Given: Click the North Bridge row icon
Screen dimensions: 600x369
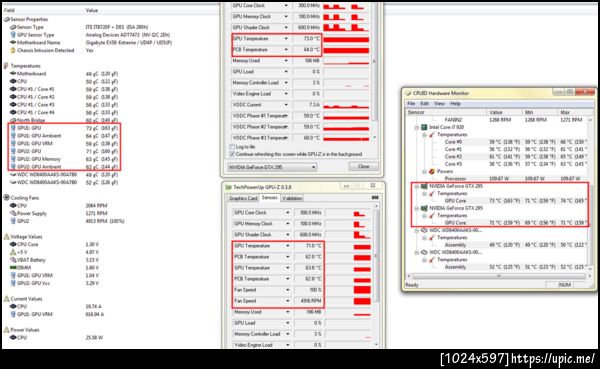Looking at the screenshot, I should click(x=13, y=120).
